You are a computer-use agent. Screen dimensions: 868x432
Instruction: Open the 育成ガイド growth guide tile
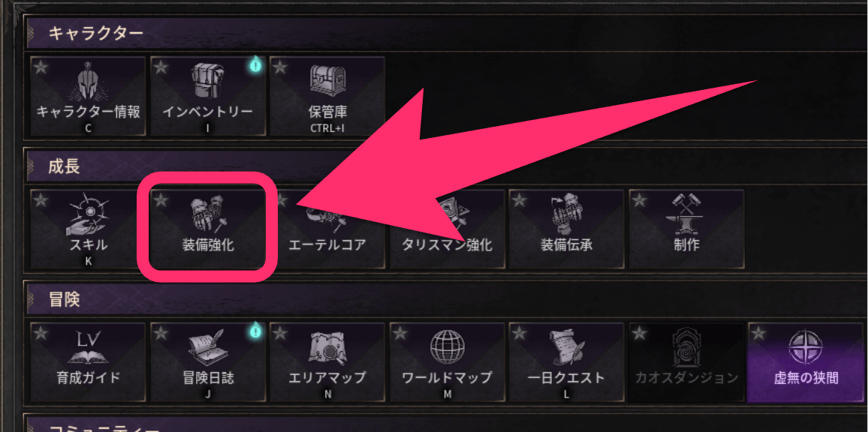click(x=88, y=363)
